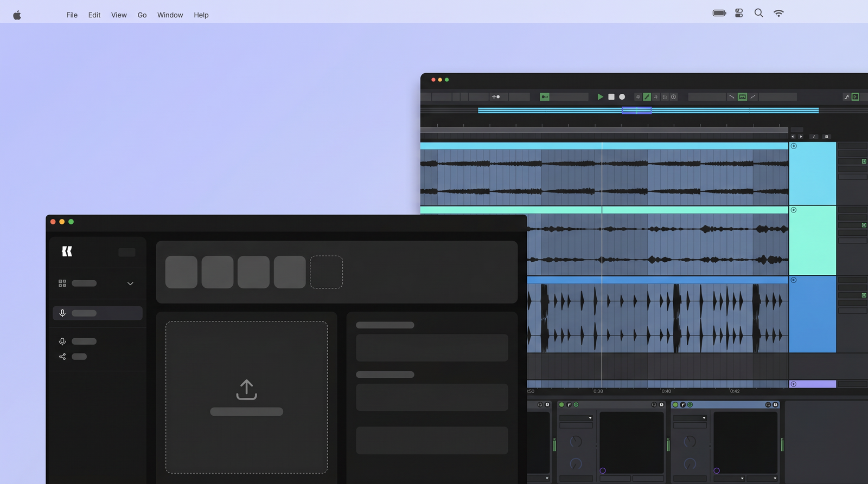Click the horizontal scrollbar above the tracks
The height and width of the screenshot is (484, 868).
[x=604, y=130]
